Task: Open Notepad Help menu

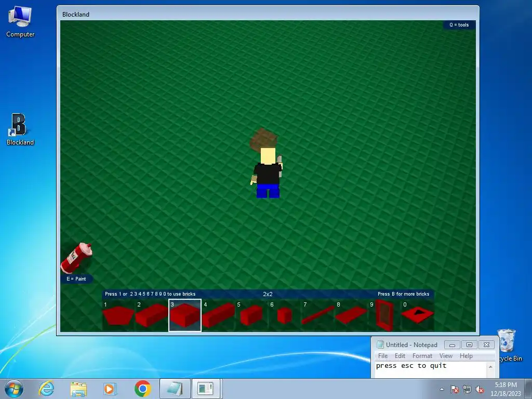Action: click(466, 355)
